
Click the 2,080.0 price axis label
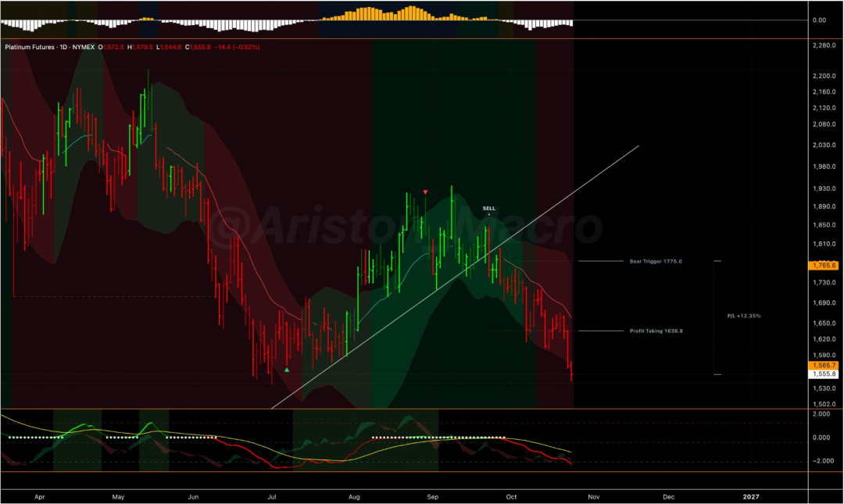pyautogui.click(x=824, y=124)
